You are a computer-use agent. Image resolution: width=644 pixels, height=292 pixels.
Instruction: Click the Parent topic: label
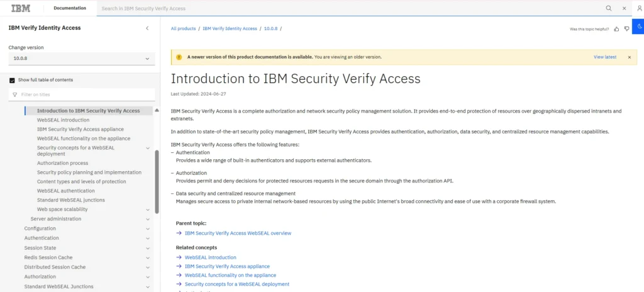tap(191, 223)
